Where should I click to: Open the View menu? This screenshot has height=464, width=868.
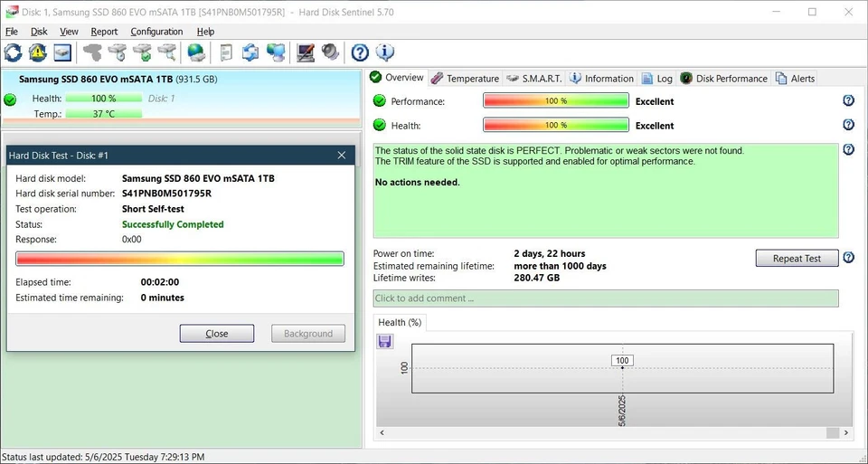pos(69,32)
